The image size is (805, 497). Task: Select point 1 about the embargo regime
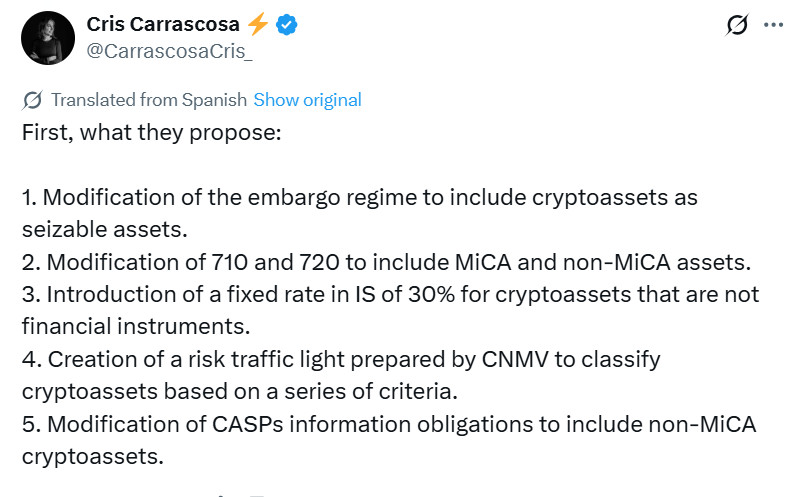(x=360, y=197)
